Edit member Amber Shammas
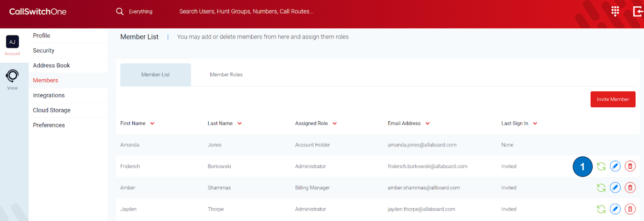This screenshot has width=644, height=221. pyautogui.click(x=615, y=188)
